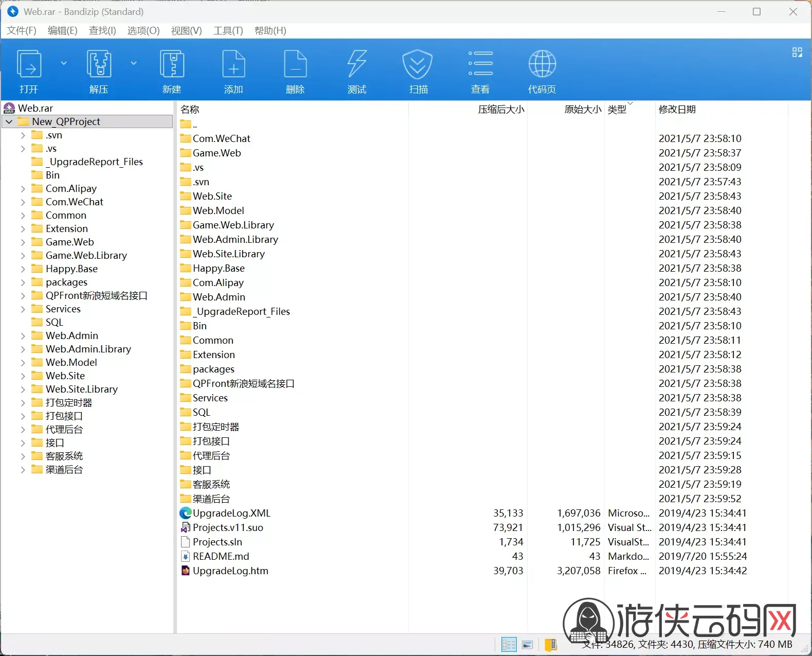This screenshot has height=656, width=812.
Task: Click the Delete (删除) toolbar icon
Action: [x=295, y=72]
